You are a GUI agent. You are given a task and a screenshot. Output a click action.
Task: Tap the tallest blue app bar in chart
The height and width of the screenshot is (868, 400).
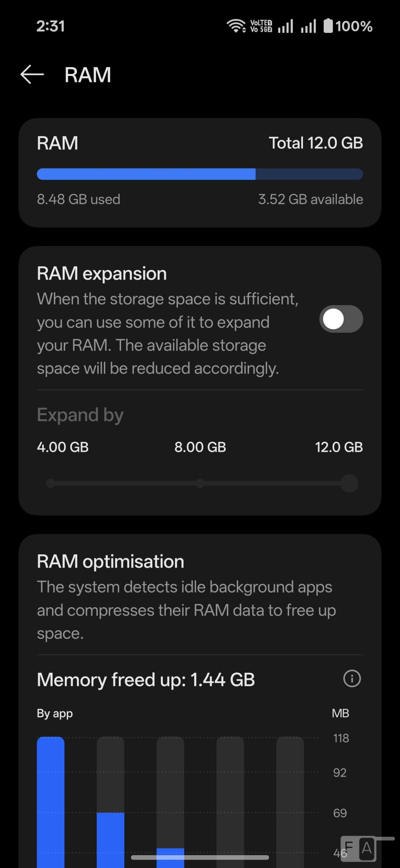(x=51, y=800)
